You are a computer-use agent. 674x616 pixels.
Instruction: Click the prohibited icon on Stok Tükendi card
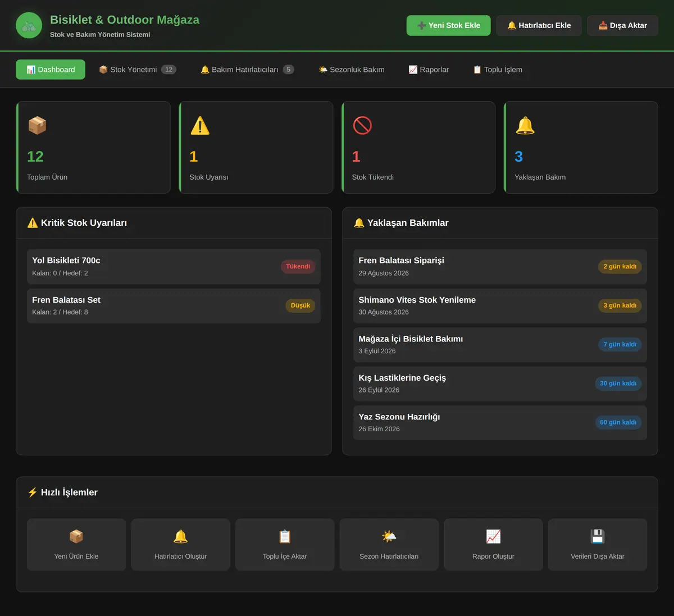[362, 125]
